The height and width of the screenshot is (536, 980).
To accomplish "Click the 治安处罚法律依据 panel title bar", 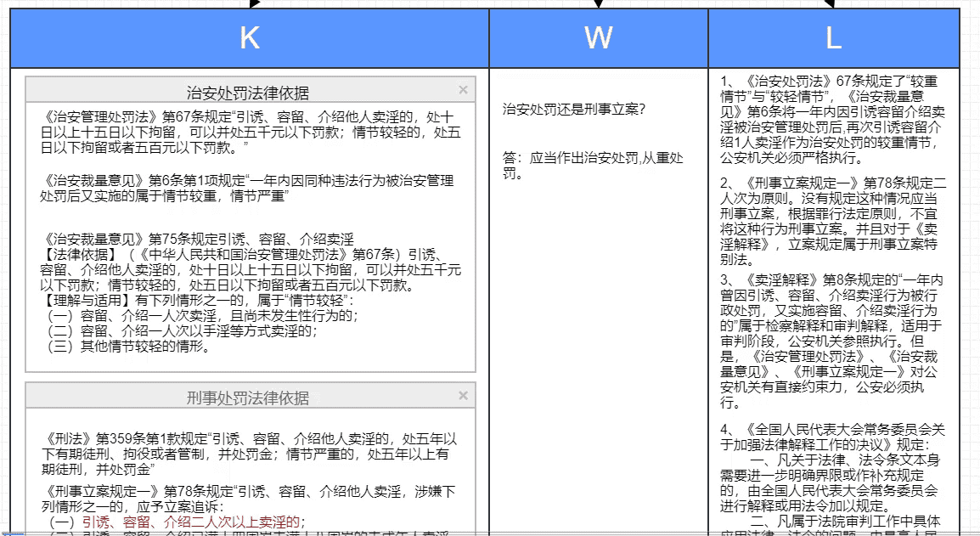I will click(248, 93).
